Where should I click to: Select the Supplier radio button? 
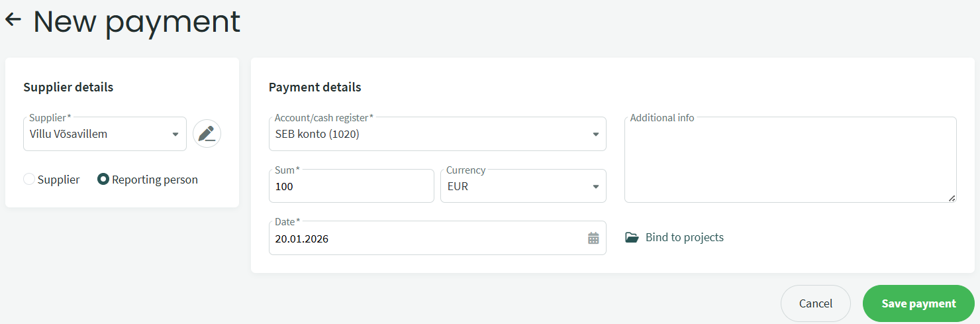pos(29,180)
